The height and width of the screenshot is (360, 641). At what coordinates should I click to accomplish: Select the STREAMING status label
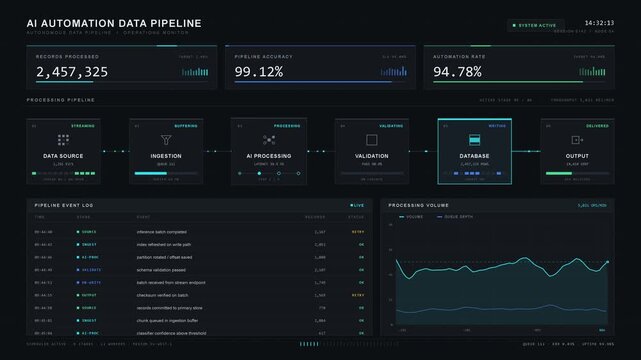pyautogui.click(x=83, y=126)
